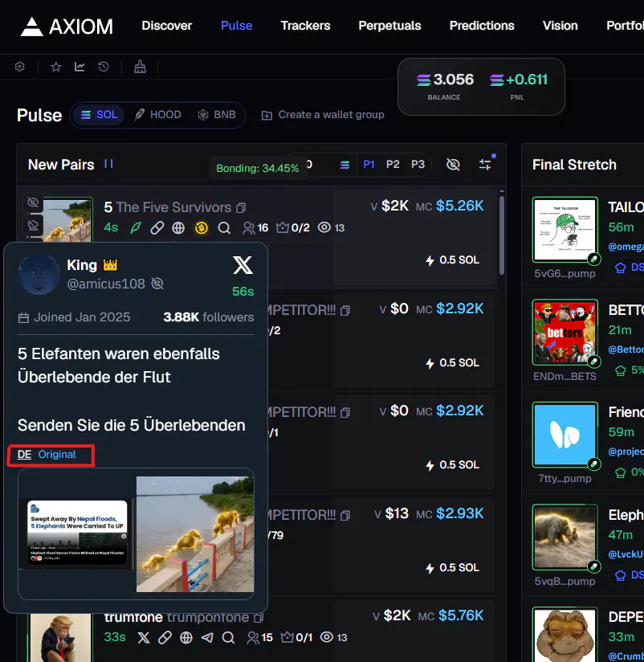Open Nepal Floods news image in tweet
644x662 pixels.
pos(77,533)
